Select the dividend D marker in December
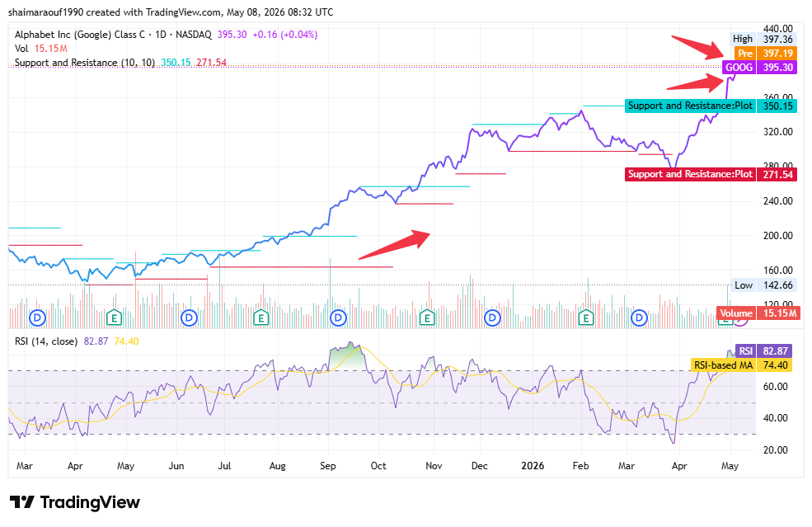Screen dimensions: 812x527 pos(492,318)
